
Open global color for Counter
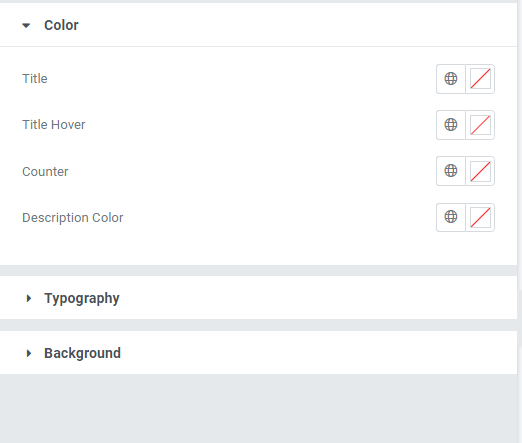click(451, 171)
